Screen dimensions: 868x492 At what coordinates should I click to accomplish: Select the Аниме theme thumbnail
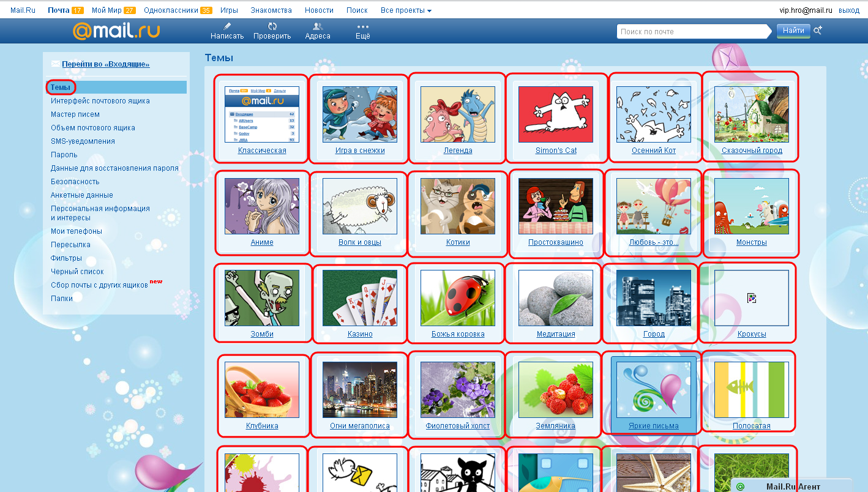click(x=262, y=206)
